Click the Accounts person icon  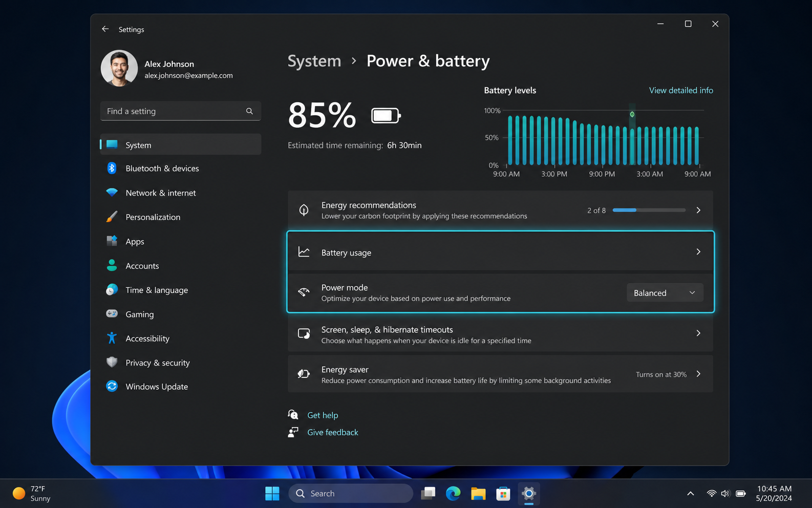click(112, 265)
